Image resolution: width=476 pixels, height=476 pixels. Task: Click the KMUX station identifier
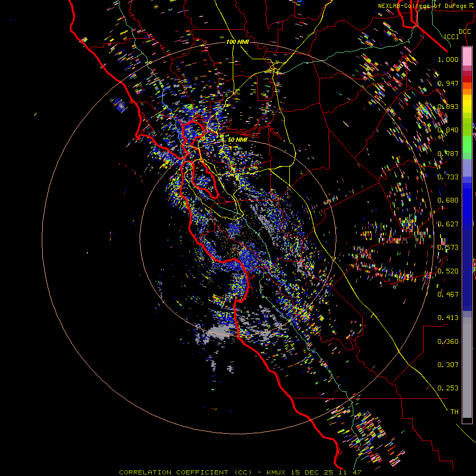pos(277,472)
